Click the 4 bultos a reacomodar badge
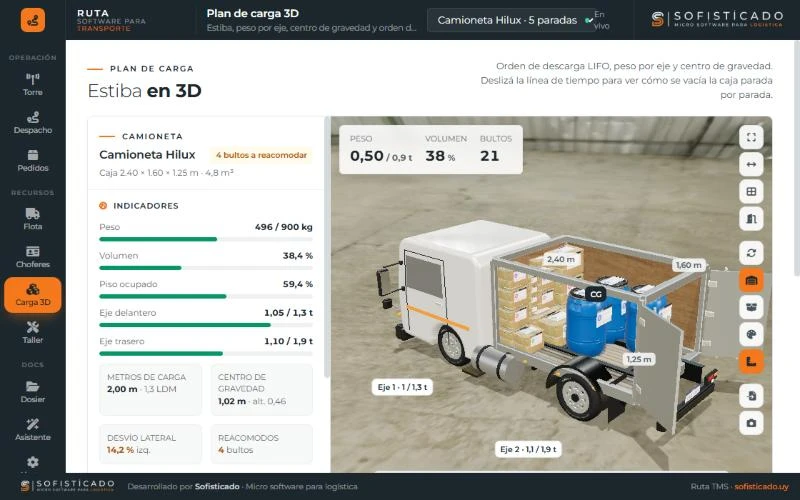Image resolution: width=800 pixels, height=500 pixels. tap(261, 155)
